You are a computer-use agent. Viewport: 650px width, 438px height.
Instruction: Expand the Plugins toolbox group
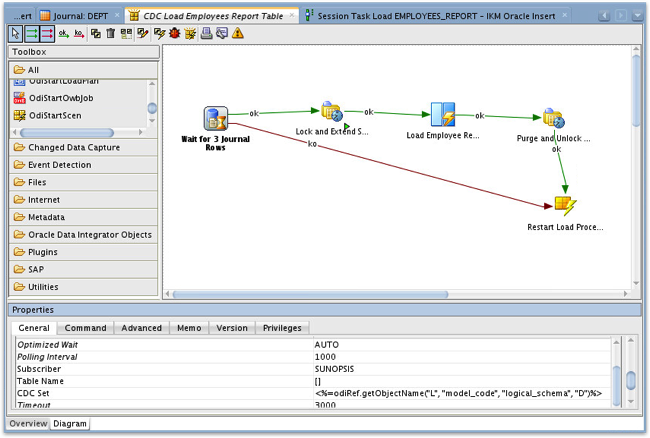(83, 252)
